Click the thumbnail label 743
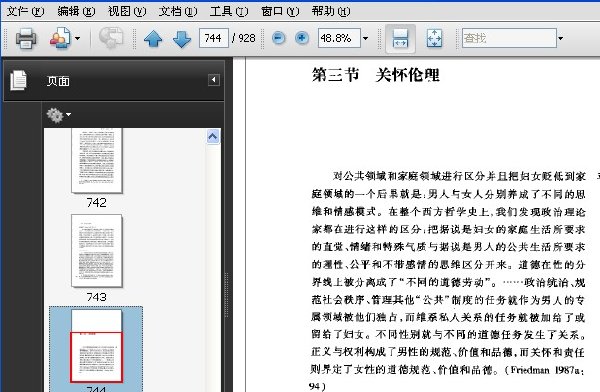The width and height of the screenshot is (600, 392). (x=96, y=297)
